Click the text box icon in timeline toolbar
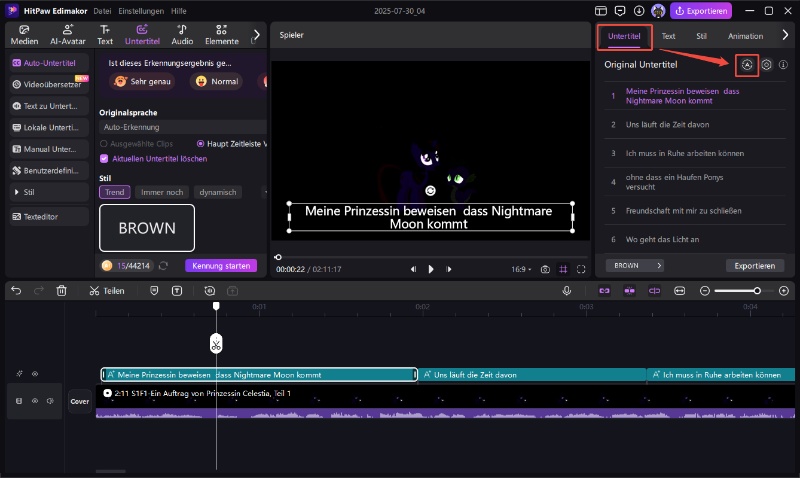Viewport: 800px width, 478px height. 177,291
